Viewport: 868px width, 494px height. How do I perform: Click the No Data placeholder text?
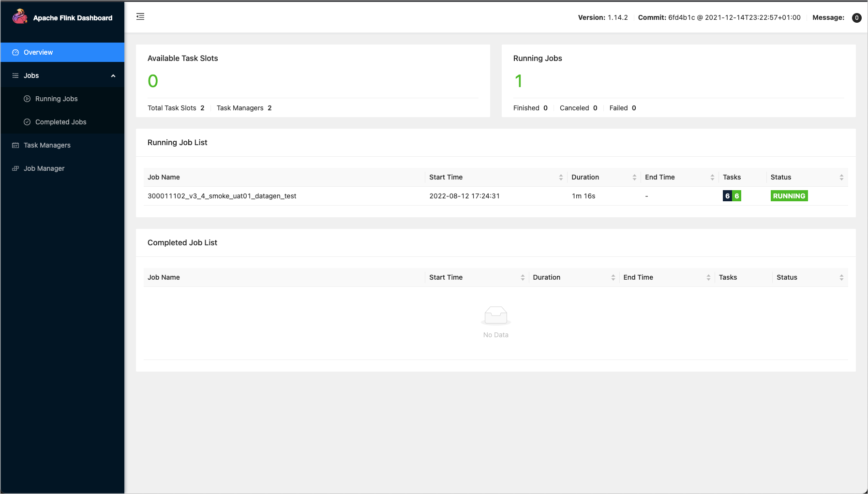[496, 335]
